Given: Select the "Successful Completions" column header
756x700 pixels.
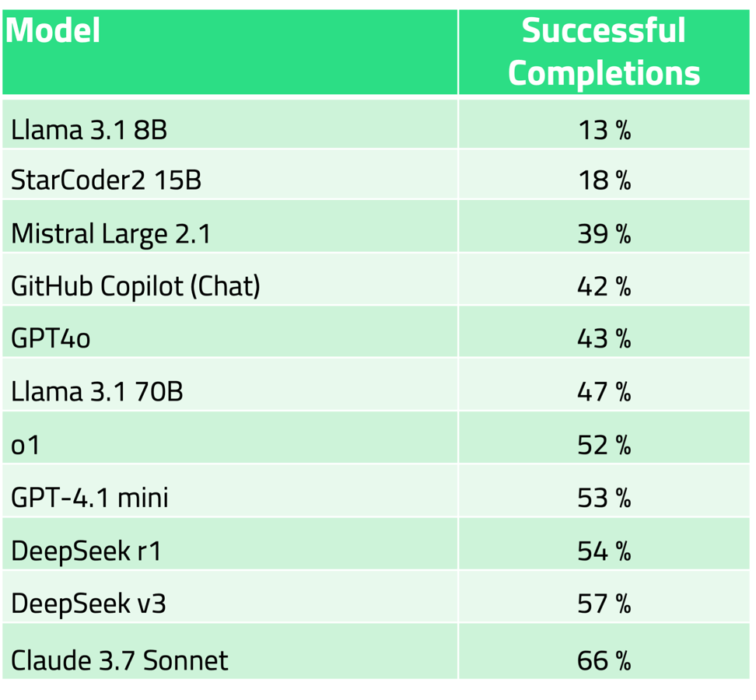Looking at the screenshot, I should tap(604, 52).
